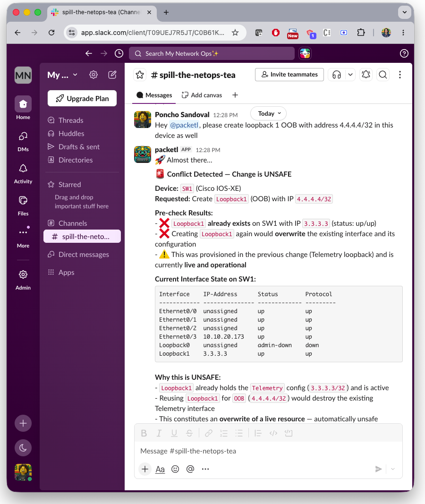
Task: Toggle Strikethrough formatting in composer
Action: 189,433
